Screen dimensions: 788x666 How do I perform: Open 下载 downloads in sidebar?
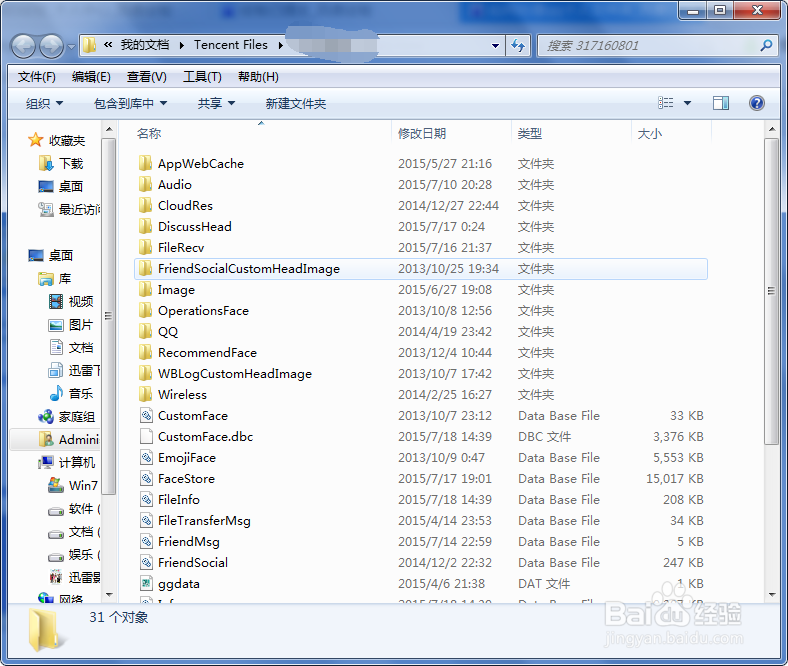(61, 163)
